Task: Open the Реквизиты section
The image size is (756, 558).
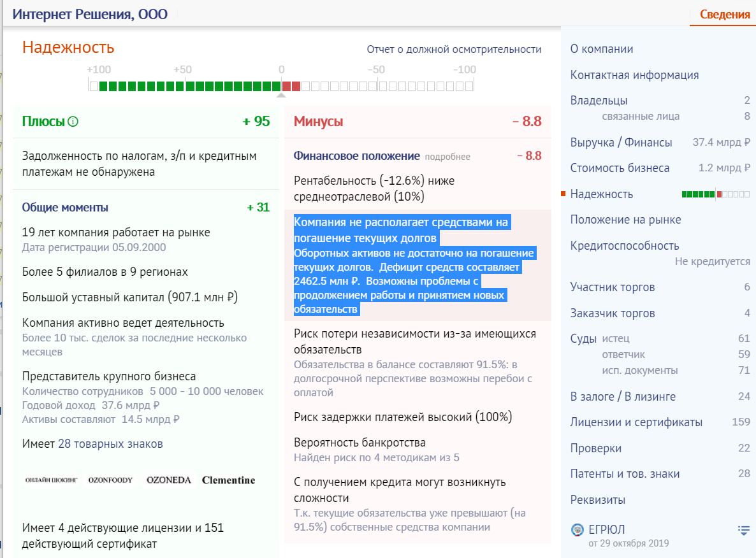Action: point(598,499)
